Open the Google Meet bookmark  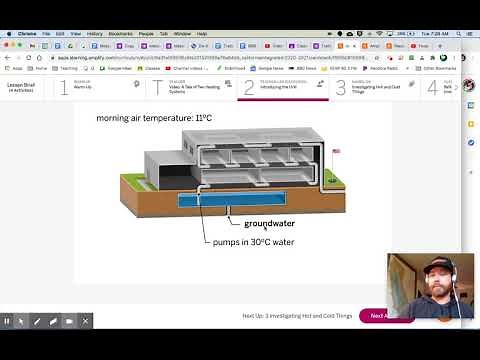(116, 68)
